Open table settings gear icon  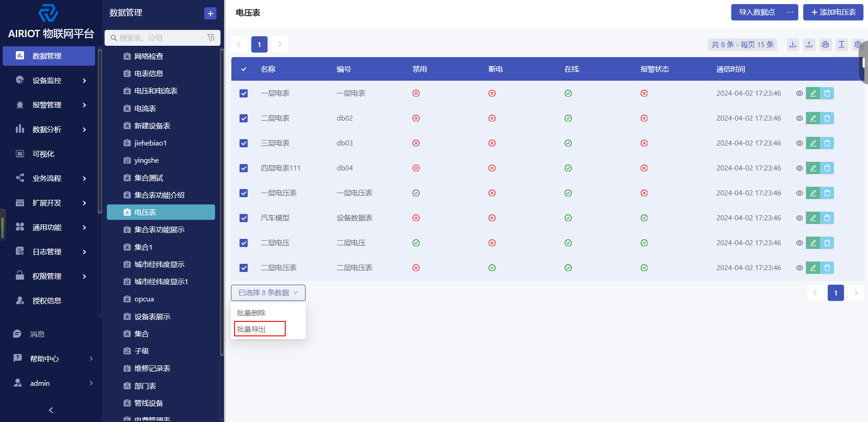coord(857,44)
